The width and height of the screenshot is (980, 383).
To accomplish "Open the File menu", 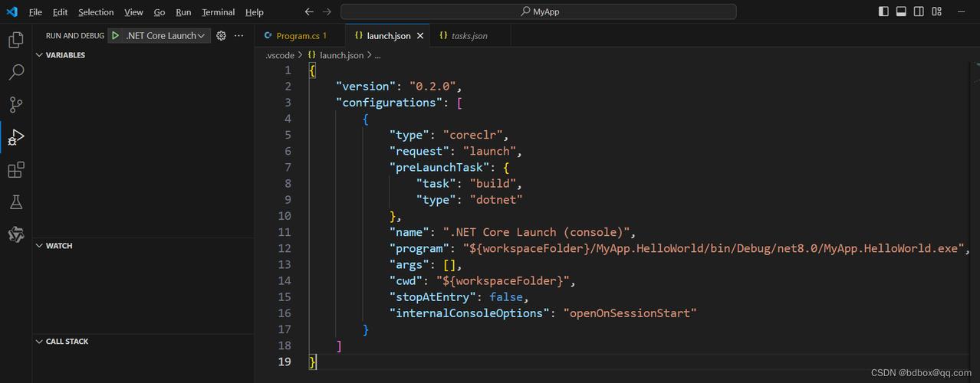I will (35, 12).
